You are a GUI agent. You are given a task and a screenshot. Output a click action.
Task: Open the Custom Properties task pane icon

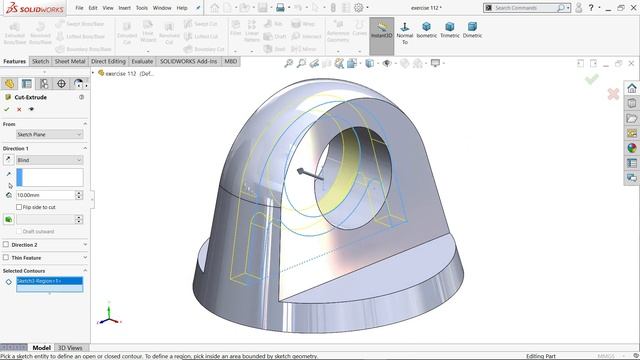tap(632, 163)
